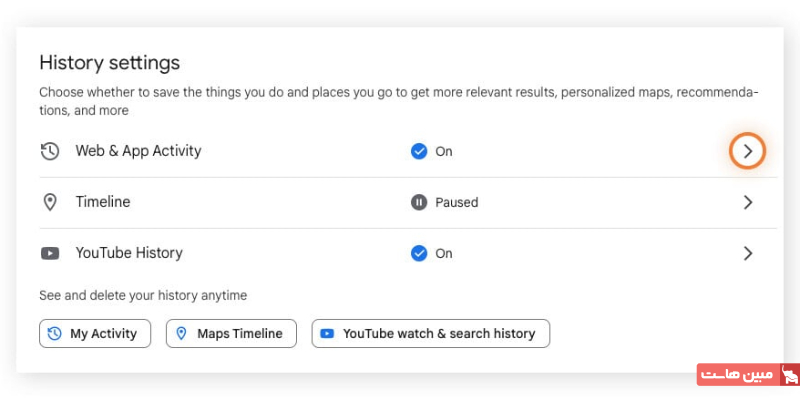Expand YouTube History via its right arrow
The height and width of the screenshot is (400, 800).
(x=747, y=253)
